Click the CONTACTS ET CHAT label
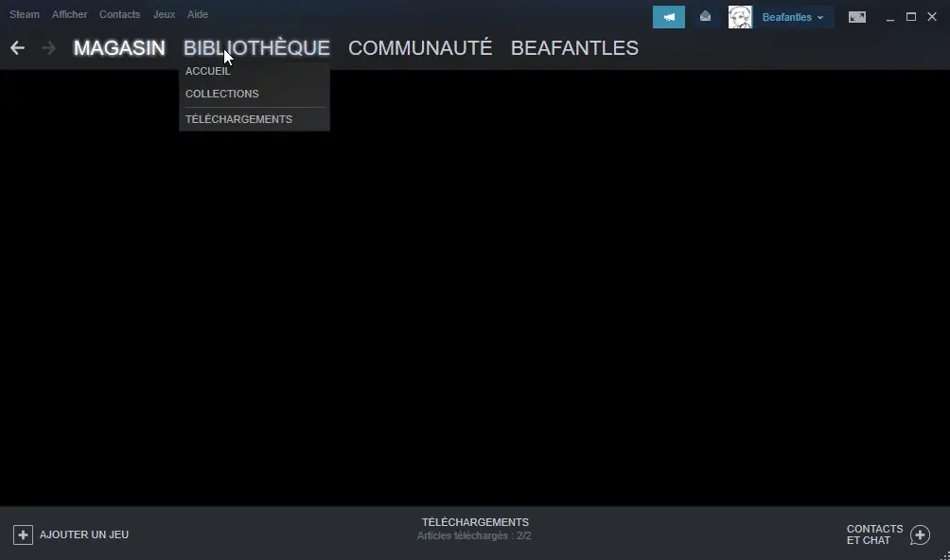This screenshot has height=560, width=950. 875,534
